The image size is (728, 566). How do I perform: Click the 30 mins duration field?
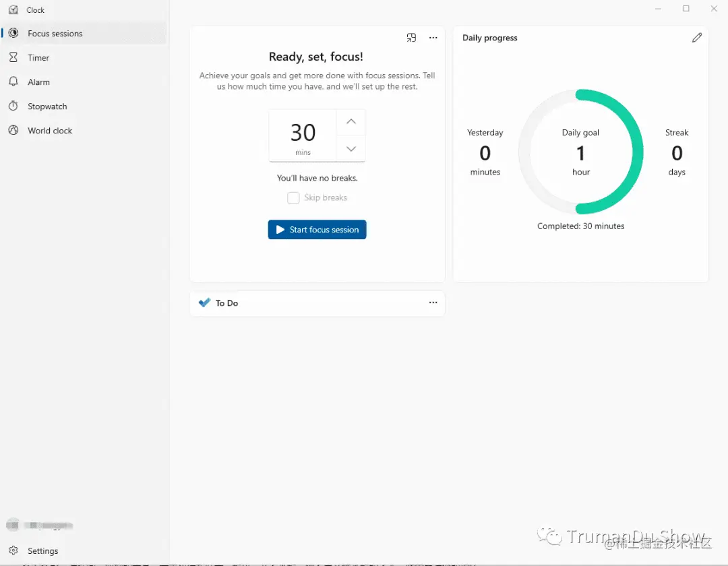(x=303, y=136)
